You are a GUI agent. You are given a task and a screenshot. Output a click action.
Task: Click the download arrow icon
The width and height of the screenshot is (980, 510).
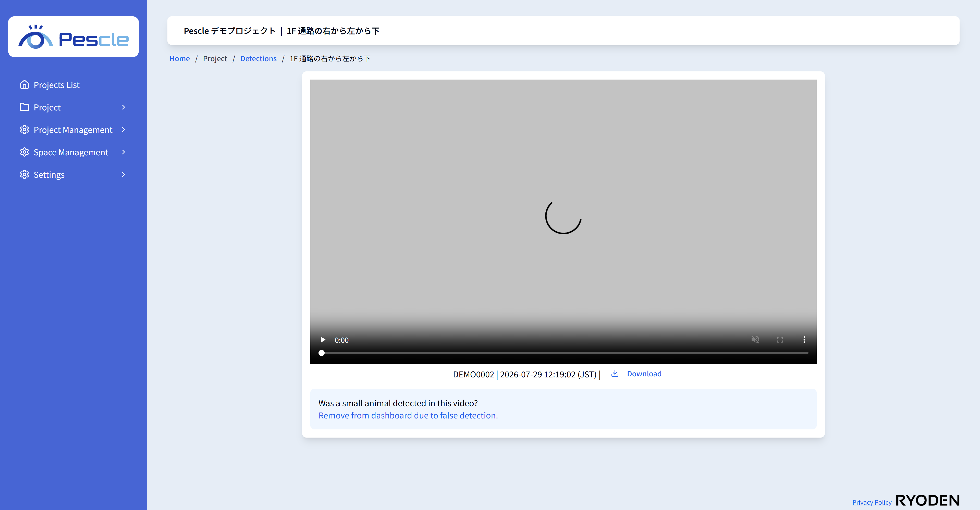coord(615,374)
